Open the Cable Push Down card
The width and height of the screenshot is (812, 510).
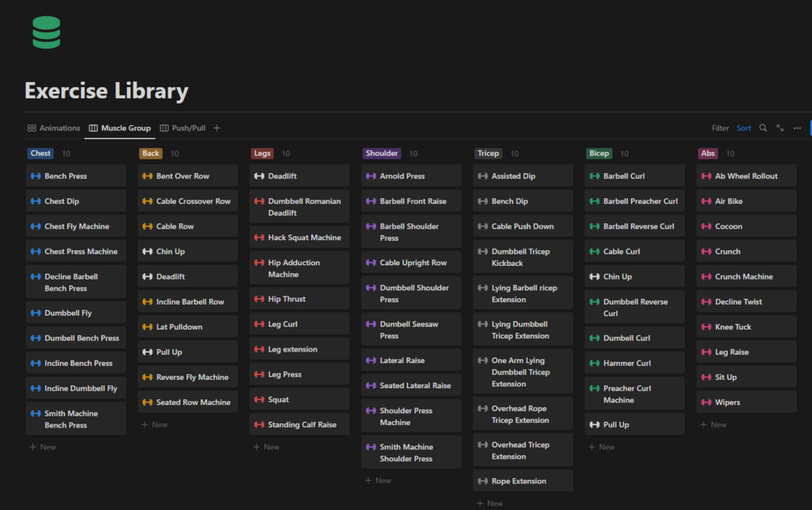(x=523, y=226)
